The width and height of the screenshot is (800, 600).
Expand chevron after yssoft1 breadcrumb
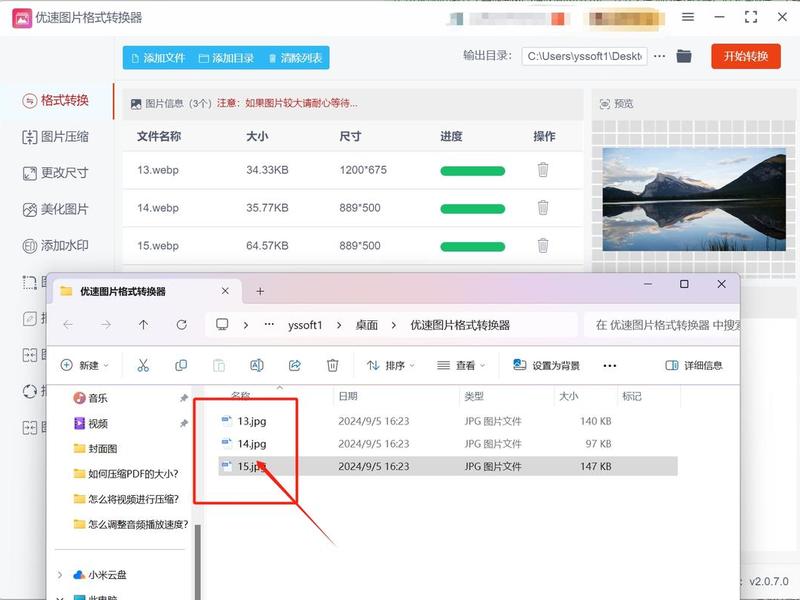(339, 325)
